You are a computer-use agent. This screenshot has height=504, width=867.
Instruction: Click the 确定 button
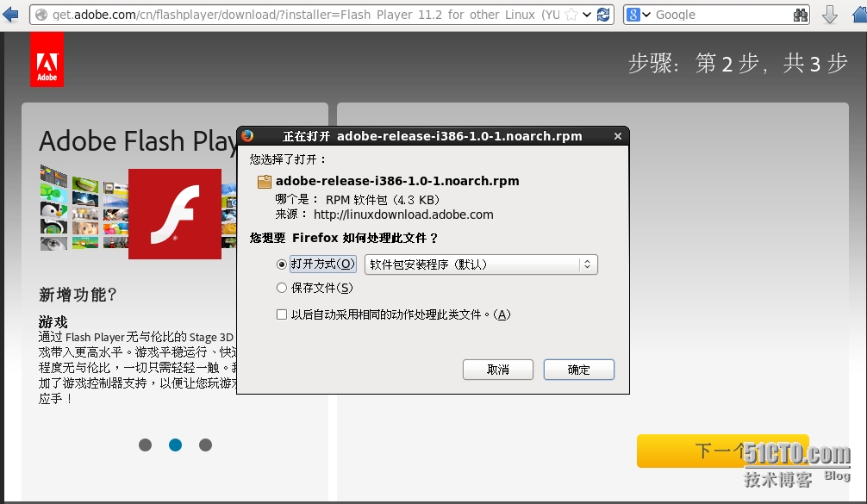pyautogui.click(x=579, y=370)
